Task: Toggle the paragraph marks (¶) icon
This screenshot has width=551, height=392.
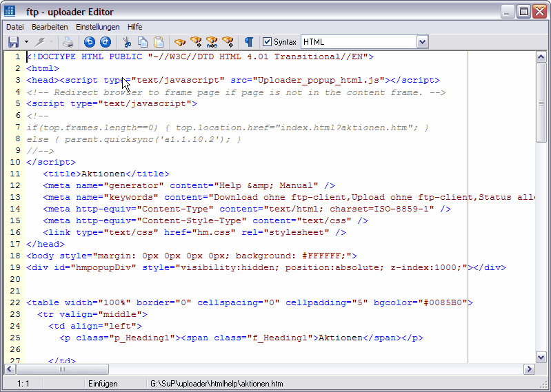Action: pos(249,42)
